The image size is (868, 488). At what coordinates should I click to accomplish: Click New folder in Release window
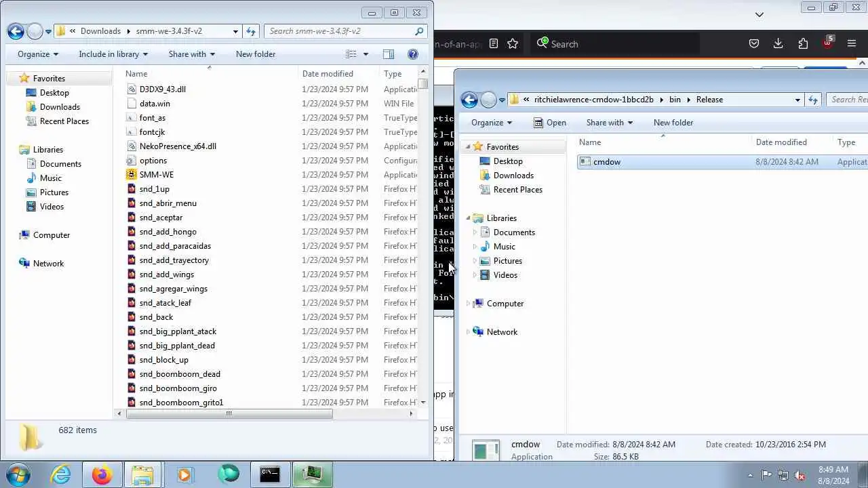tap(673, 123)
